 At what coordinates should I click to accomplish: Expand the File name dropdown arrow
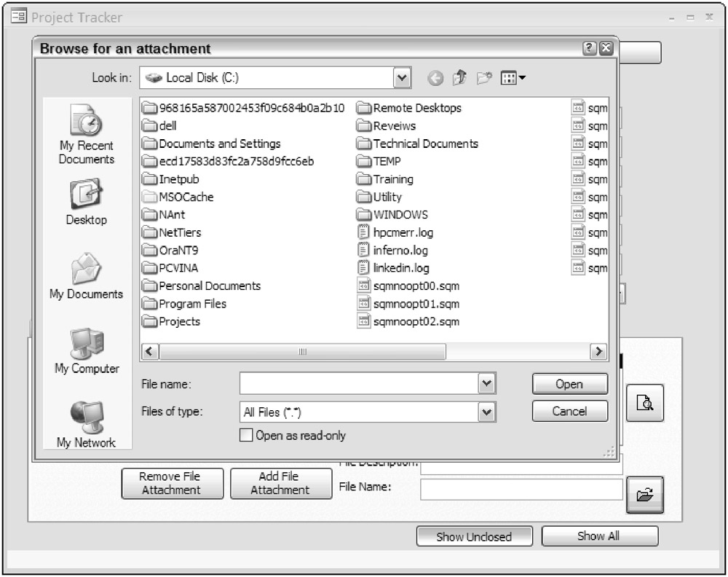486,383
